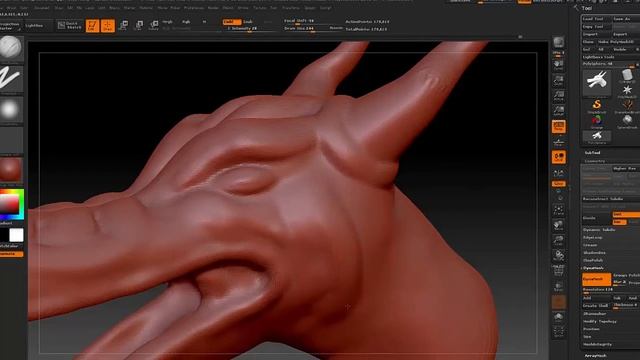Viewport: 640px width, 360px height.
Task: Click the Zoom canvas icon
Action: [558, 81]
